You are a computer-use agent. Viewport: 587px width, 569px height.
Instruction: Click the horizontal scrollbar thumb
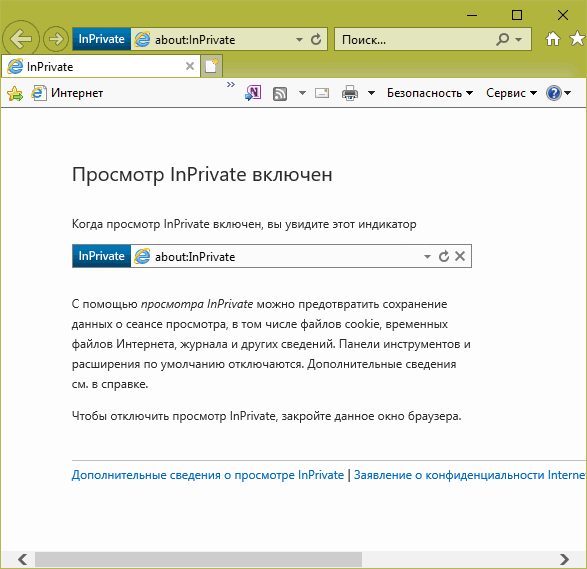(198, 559)
